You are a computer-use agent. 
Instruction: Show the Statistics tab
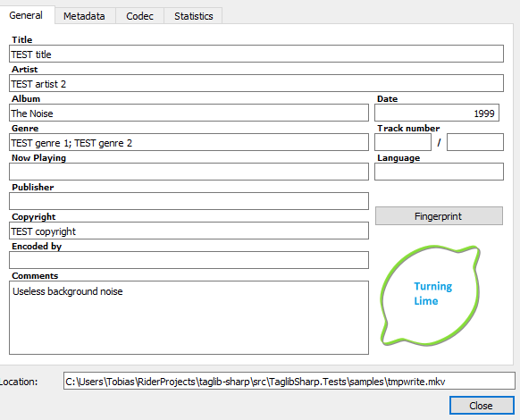[193, 16]
